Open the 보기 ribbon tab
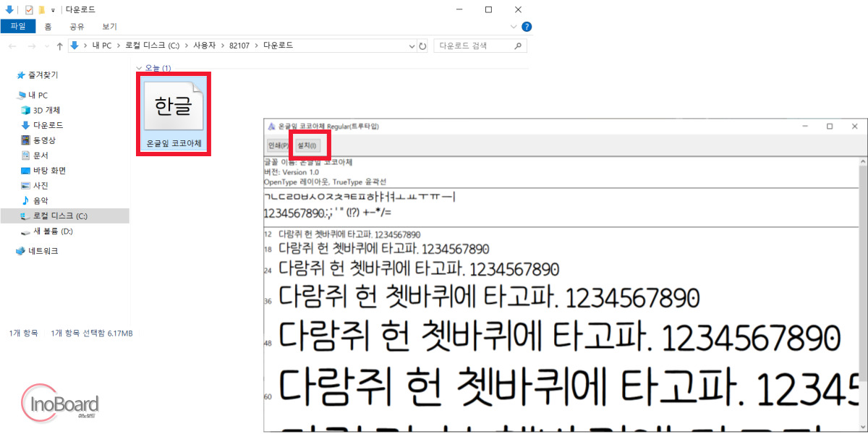The image size is (868, 434). coord(109,26)
